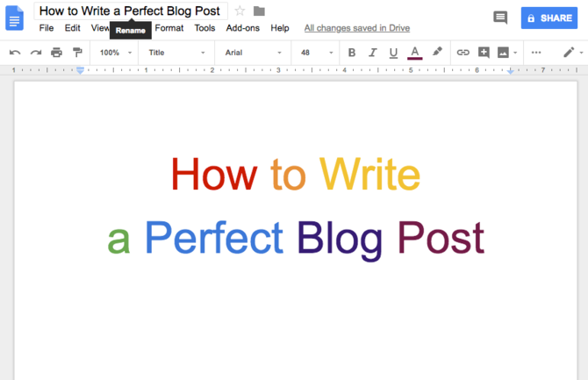
Task: Click the blue SHARE button
Action: click(549, 18)
